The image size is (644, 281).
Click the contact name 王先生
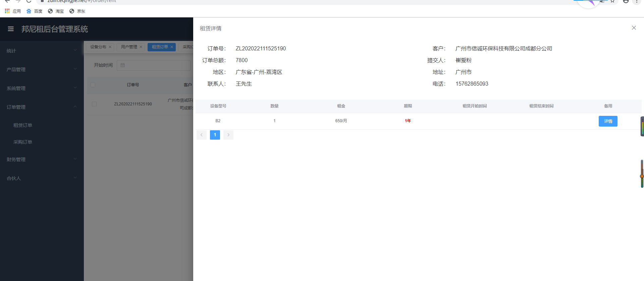pyautogui.click(x=244, y=84)
